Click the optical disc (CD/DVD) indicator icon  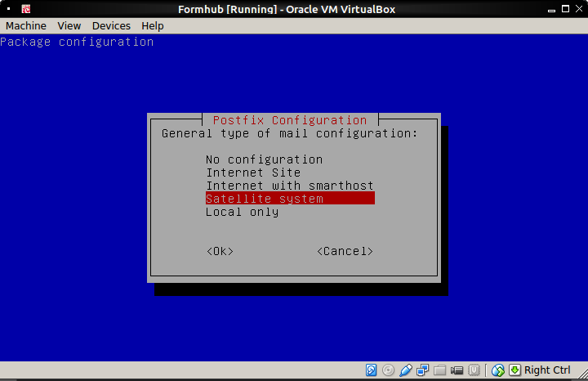(x=388, y=370)
